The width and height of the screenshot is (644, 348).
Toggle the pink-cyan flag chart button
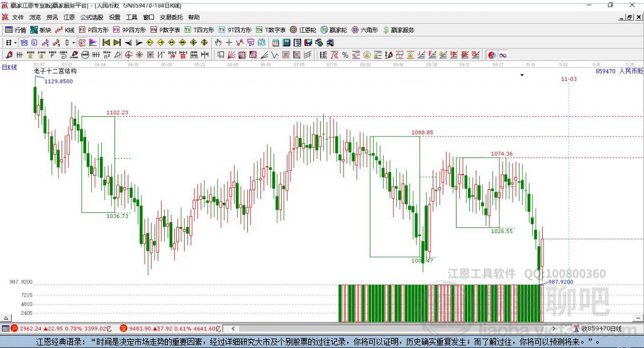click(93, 43)
